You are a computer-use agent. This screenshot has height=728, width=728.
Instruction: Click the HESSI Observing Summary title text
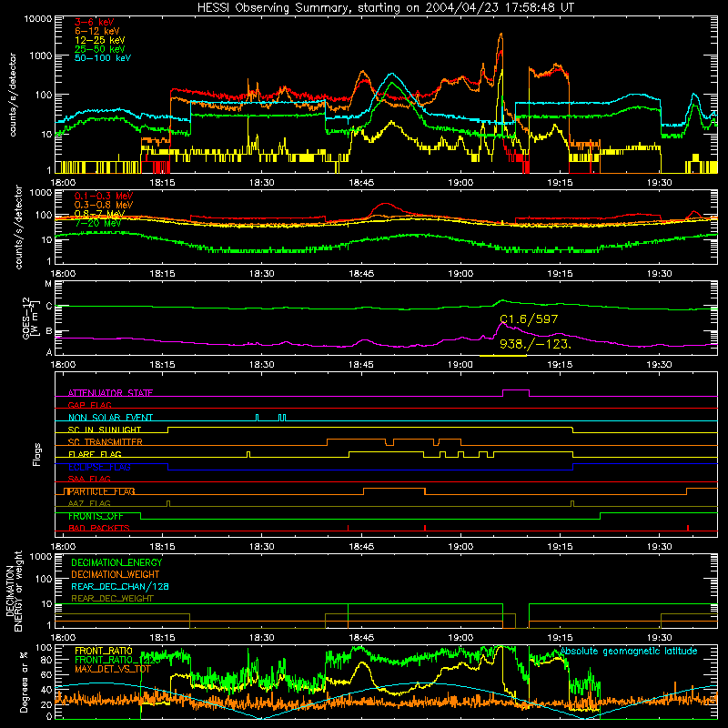(x=385, y=7)
